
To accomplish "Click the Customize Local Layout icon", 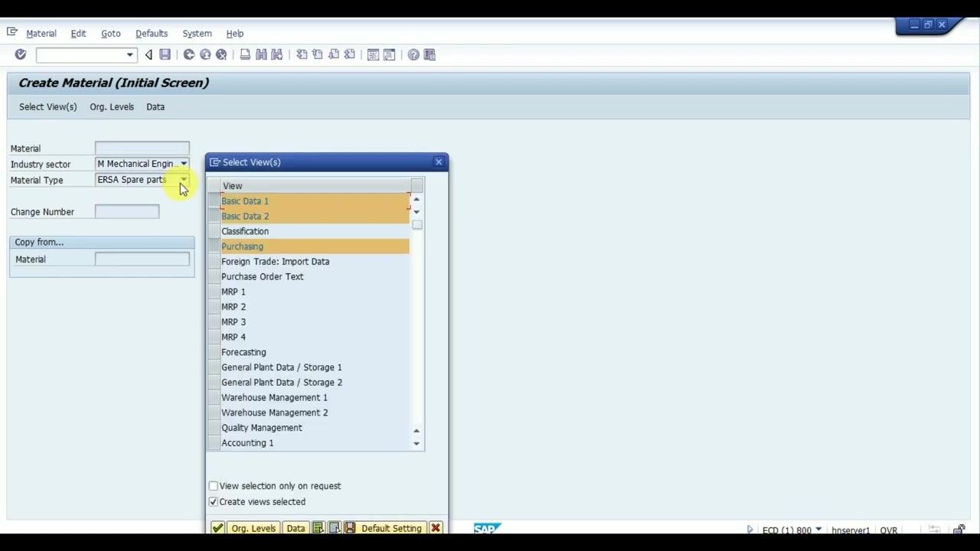I will click(430, 54).
